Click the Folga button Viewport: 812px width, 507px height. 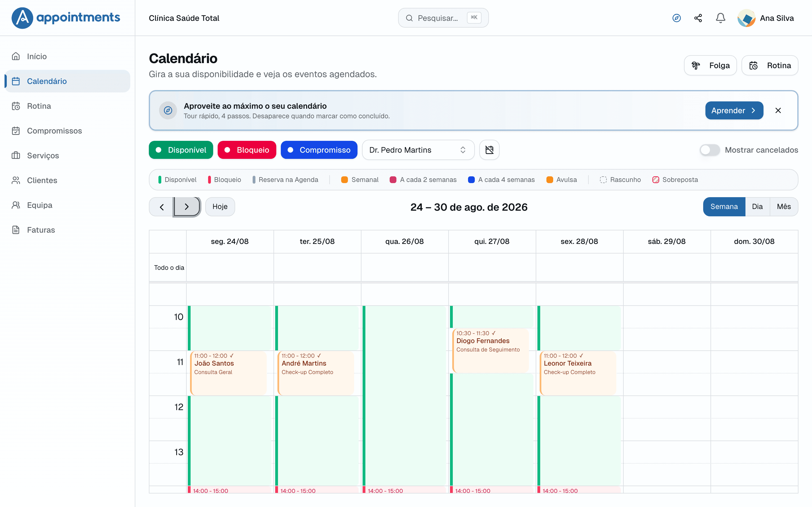pyautogui.click(x=710, y=65)
